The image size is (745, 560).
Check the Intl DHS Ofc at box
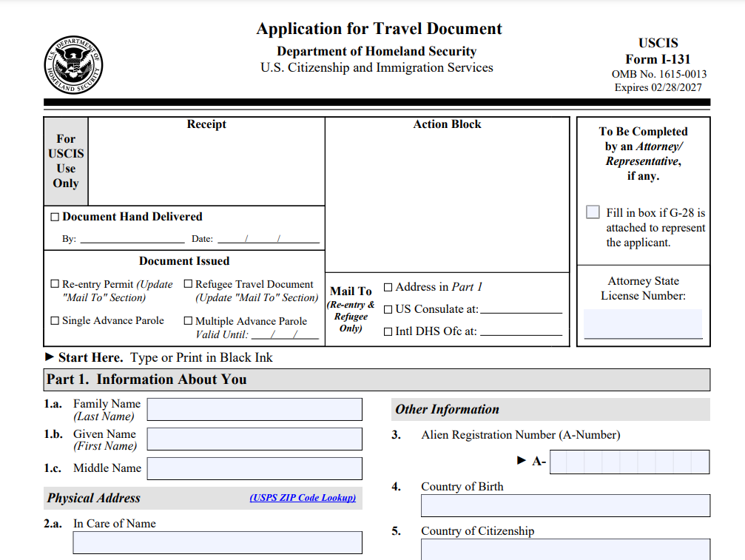[x=388, y=331]
